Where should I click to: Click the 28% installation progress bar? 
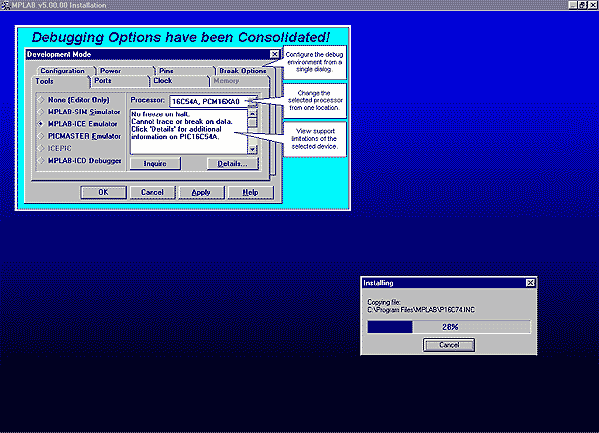pyautogui.click(x=449, y=327)
